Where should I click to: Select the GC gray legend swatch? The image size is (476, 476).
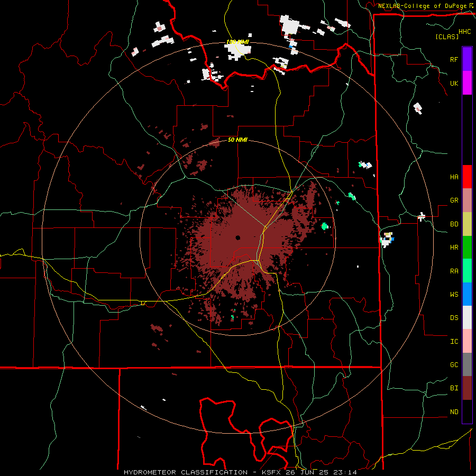pos(467,364)
